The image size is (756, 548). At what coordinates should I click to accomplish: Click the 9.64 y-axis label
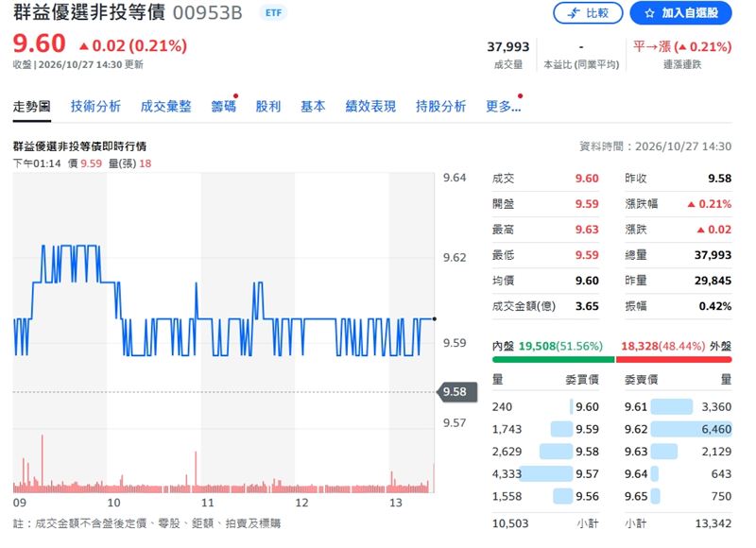[455, 178]
